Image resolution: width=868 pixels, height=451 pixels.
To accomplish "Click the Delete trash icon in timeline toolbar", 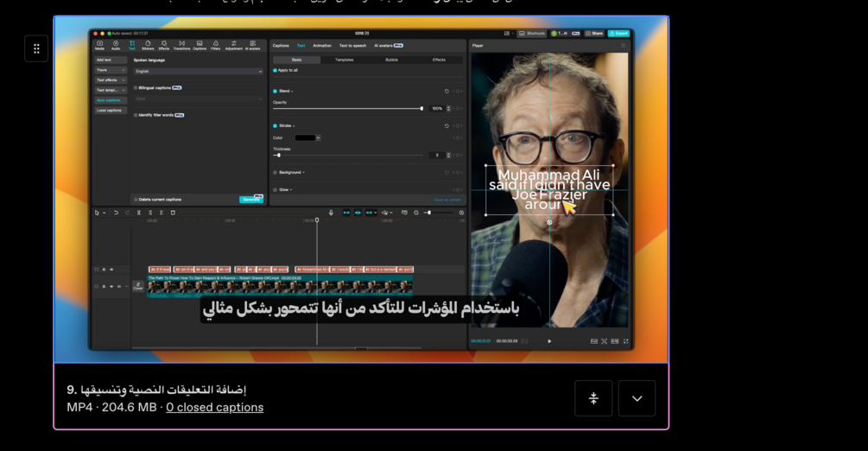I will click(173, 213).
